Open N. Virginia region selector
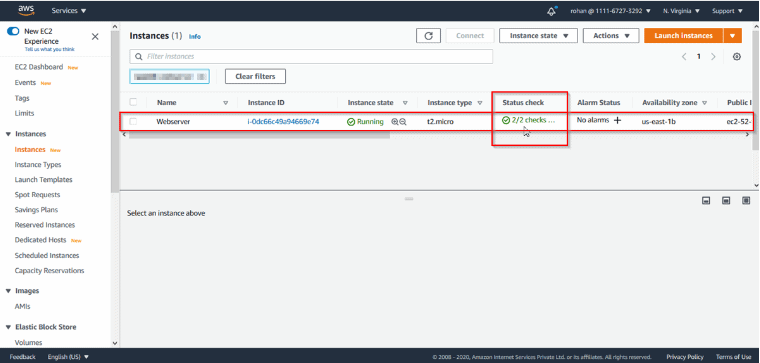The width and height of the screenshot is (760, 363). pyautogui.click(x=681, y=11)
